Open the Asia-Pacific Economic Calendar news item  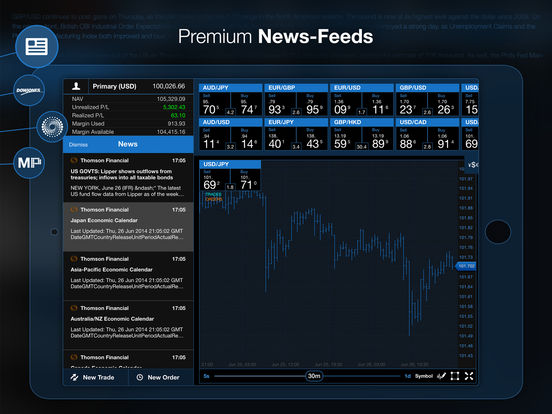tap(128, 276)
